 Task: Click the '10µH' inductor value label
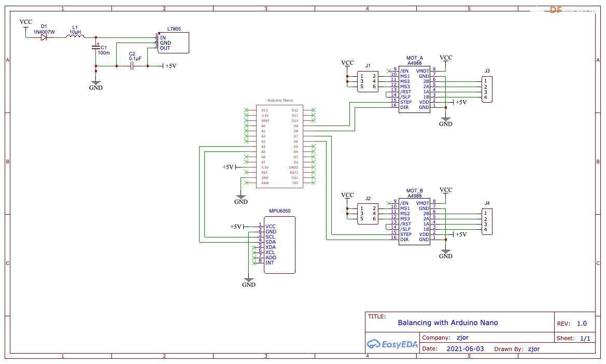pyautogui.click(x=75, y=32)
